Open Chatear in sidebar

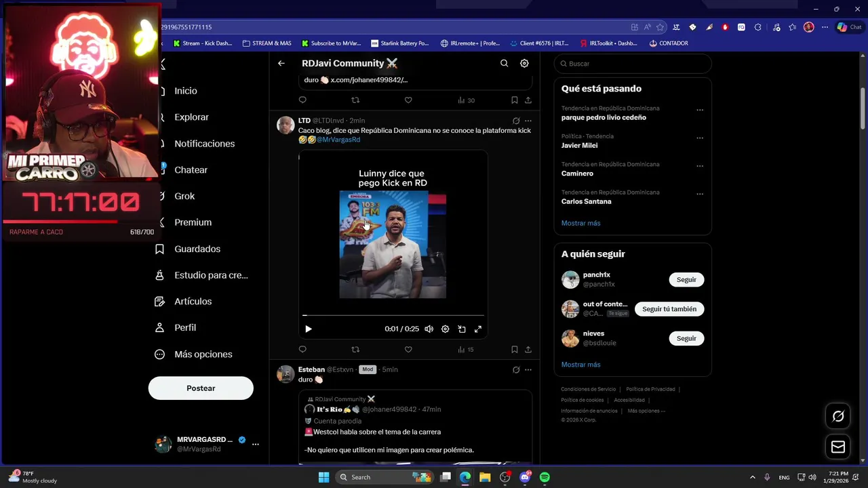[x=191, y=170]
